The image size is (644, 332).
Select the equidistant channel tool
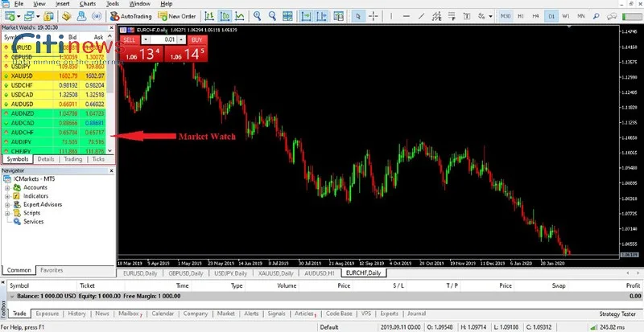click(x=436, y=16)
